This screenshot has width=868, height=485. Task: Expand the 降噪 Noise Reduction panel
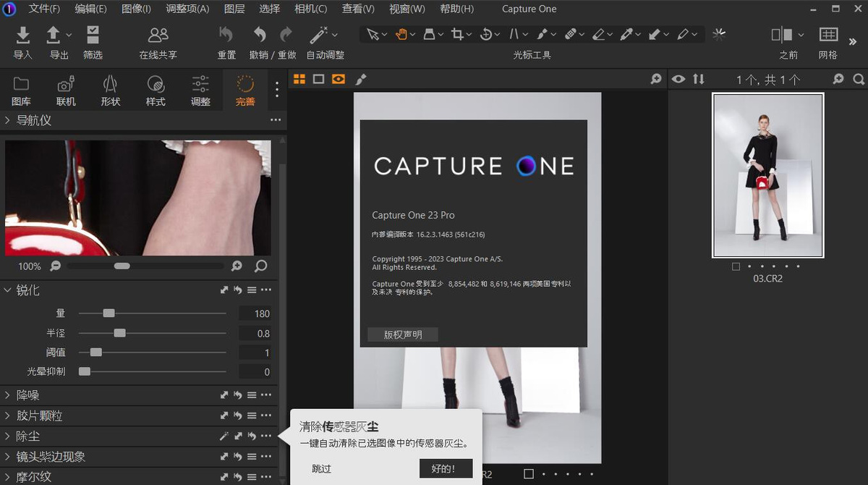8,395
